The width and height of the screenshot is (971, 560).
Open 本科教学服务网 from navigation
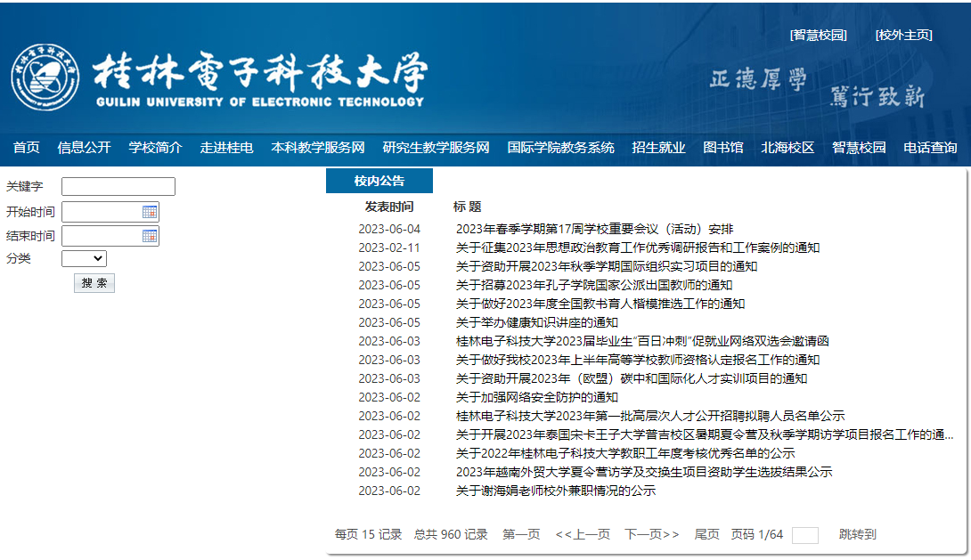pos(318,148)
